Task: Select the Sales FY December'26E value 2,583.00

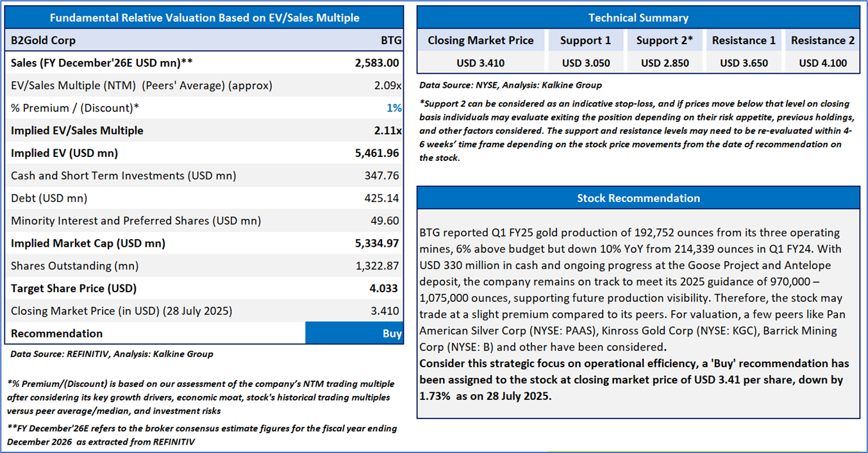Action: tap(377, 63)
